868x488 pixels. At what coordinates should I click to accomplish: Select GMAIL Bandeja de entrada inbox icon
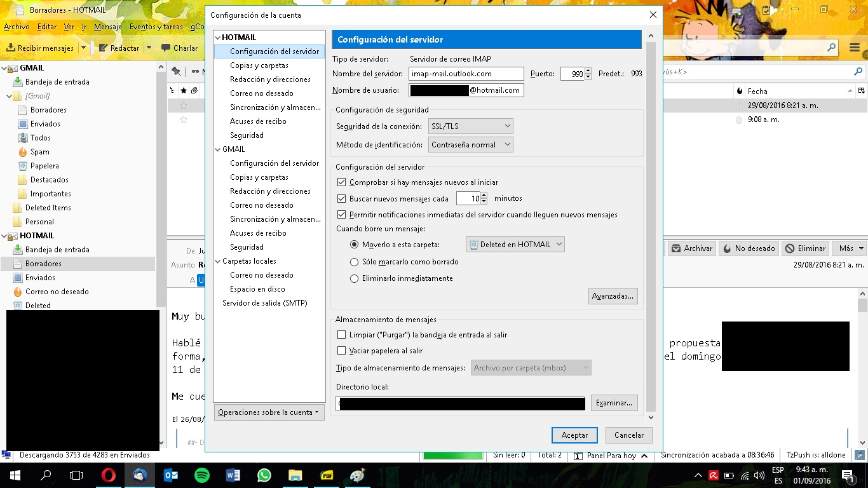(x=18, y=82)
